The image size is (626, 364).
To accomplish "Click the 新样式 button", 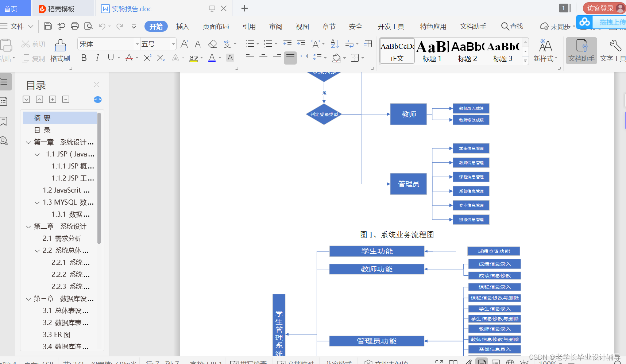I will [x=546, y=50].
